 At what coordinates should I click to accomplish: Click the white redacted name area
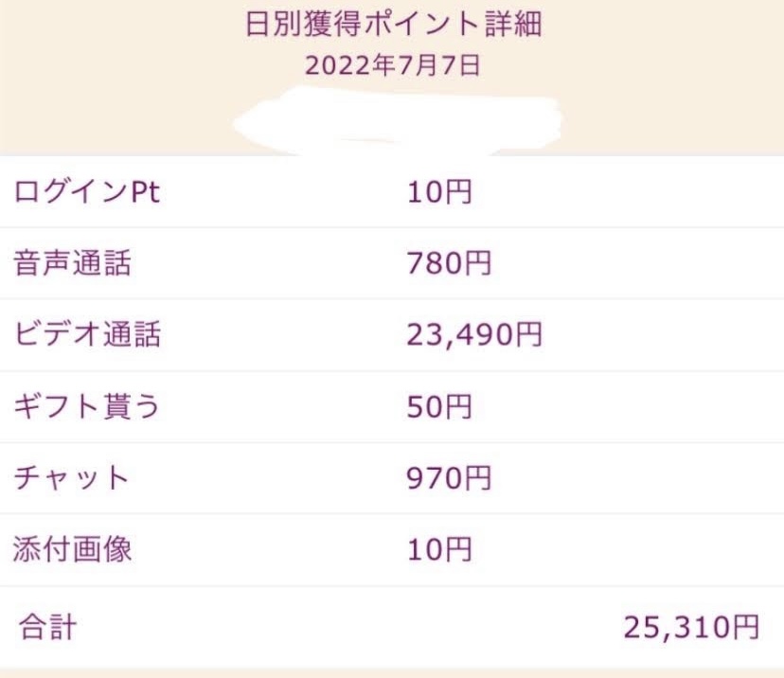[x=398, y=121]
